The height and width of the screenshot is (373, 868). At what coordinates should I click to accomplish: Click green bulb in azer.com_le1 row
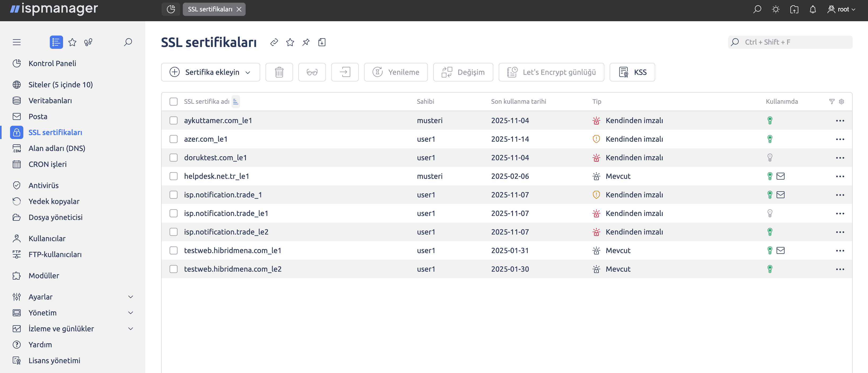770,139
